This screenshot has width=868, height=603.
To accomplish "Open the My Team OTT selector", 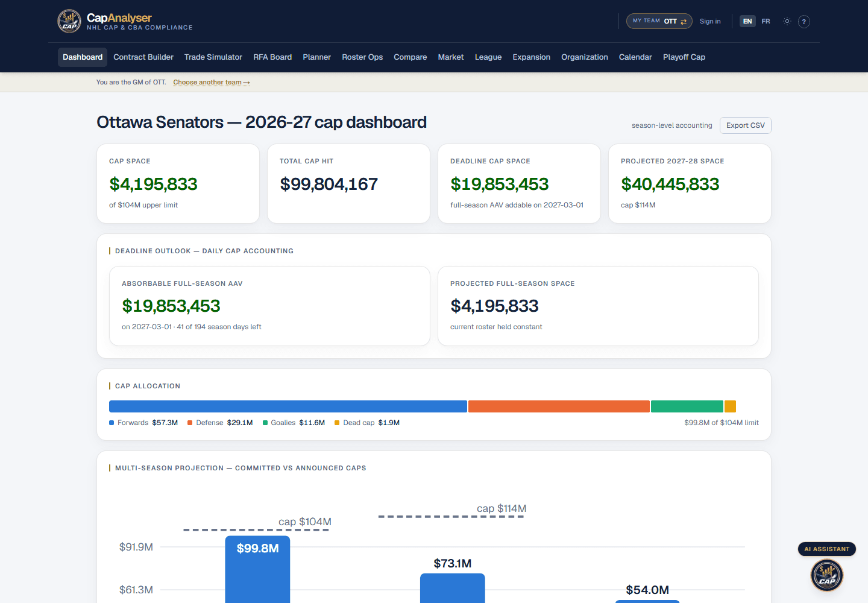I will click(659, 21).
